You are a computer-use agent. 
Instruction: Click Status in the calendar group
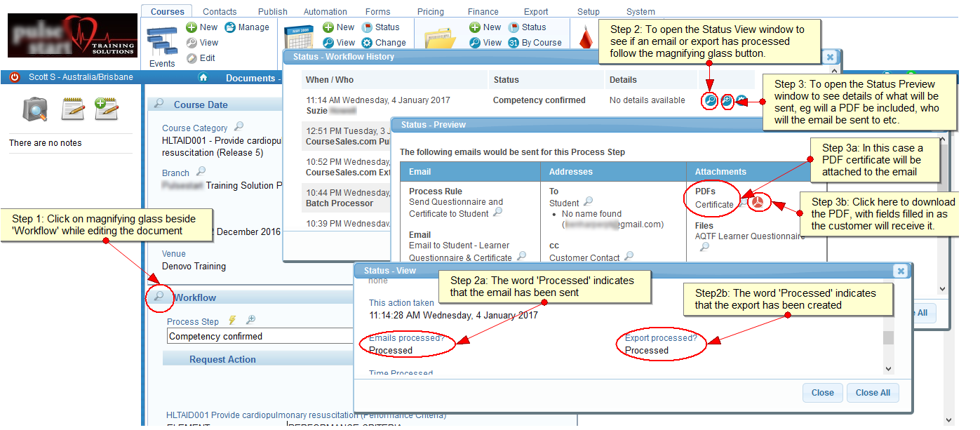[x=380, y=27]
